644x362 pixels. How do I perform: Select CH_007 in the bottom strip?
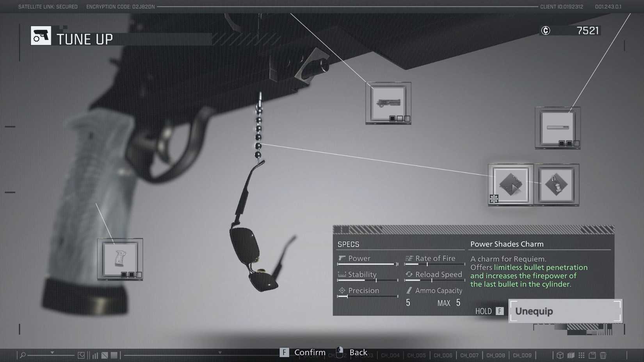(469, 355)
